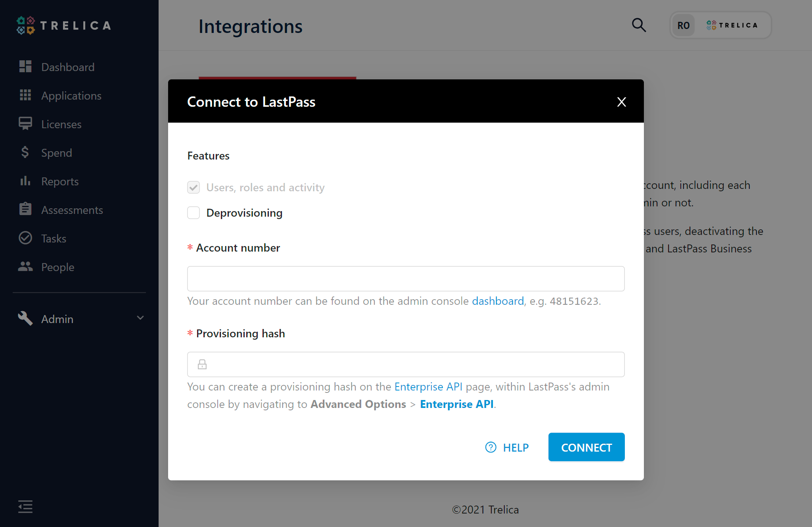
Task: Open the RO Trelica account dropdown
Action: (x=721, y=25)
